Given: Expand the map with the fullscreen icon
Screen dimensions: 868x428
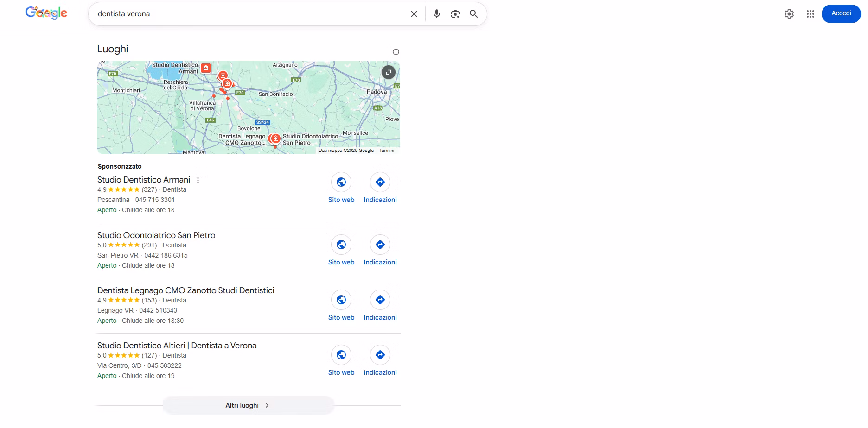Looking at the screenshot, I should pyautogui.click(x=389, y=72).
